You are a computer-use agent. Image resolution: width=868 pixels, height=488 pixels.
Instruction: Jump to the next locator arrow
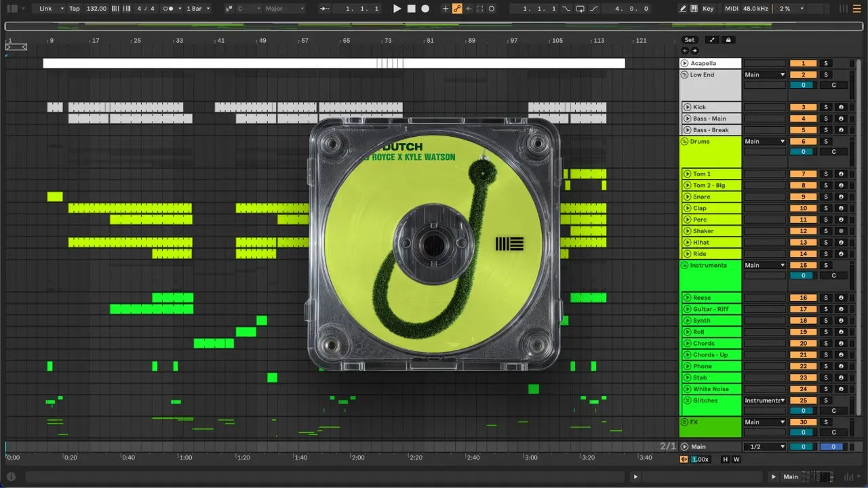[694, 50]
